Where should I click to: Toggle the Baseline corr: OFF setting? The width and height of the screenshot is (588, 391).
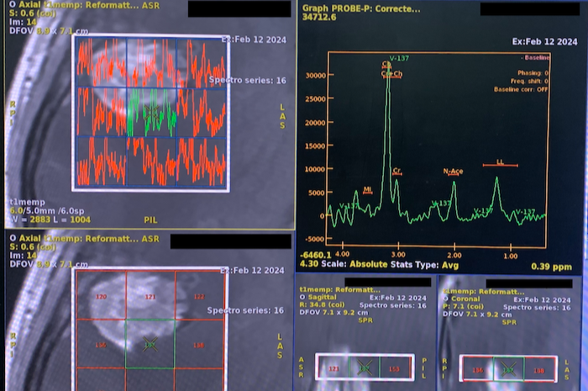[x=521, y=89]
